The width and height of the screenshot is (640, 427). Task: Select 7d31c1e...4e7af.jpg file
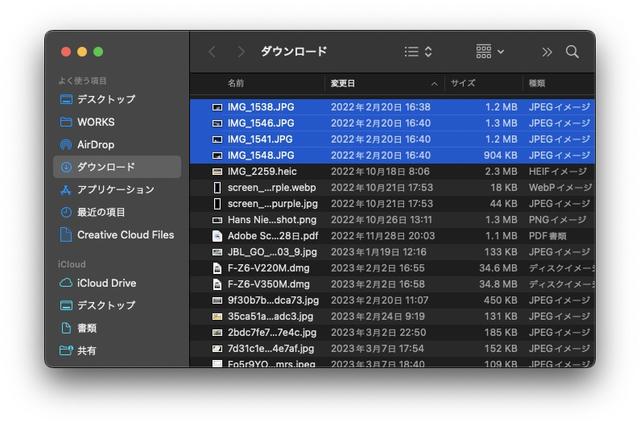[x=392, y=349]
